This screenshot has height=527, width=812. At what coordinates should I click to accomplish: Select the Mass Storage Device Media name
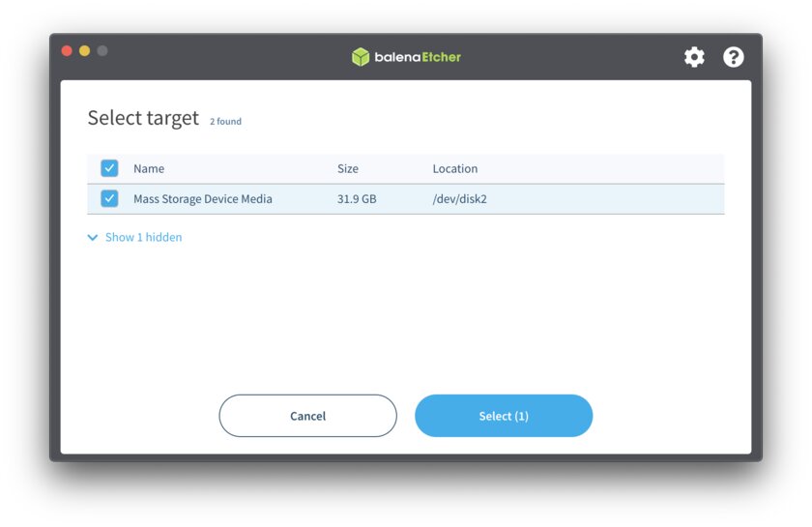click(x=202, y=199)
